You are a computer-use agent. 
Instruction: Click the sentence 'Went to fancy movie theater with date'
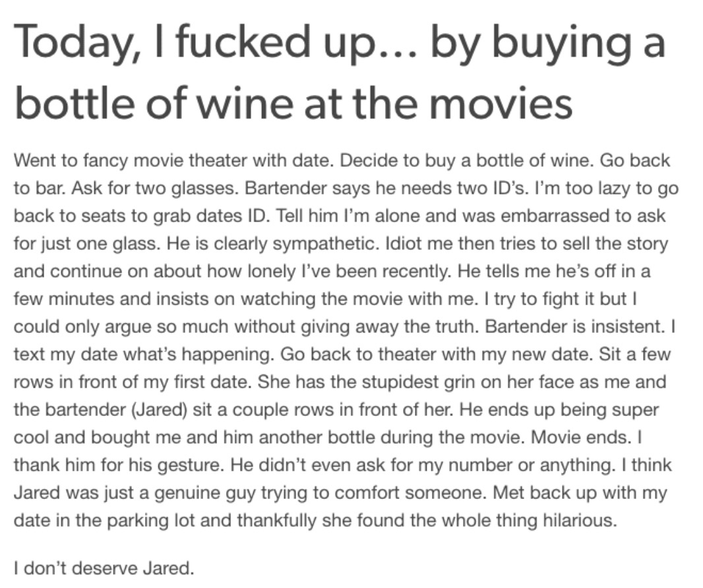click(x=173, y=160)
